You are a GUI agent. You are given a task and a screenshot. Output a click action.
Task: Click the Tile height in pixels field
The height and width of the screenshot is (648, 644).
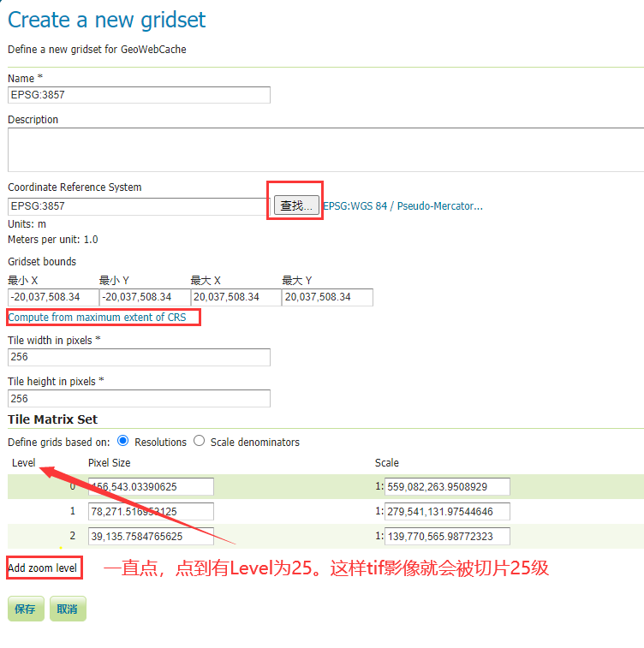(x=139, y=398)
